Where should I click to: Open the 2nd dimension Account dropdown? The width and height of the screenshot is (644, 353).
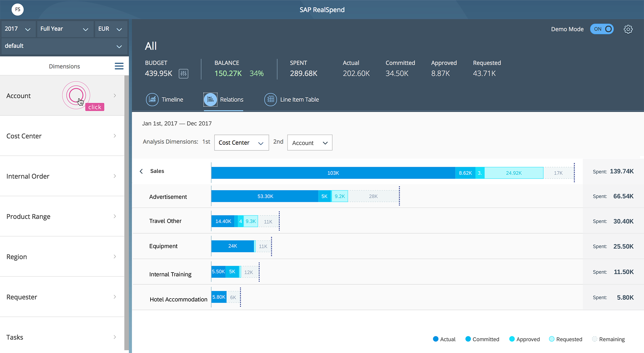(x=310, y=143)
